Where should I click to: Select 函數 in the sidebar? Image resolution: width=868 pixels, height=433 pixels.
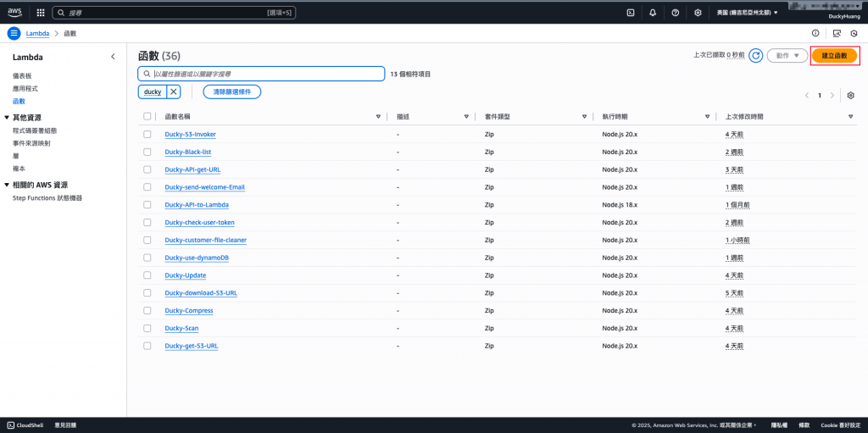click(x=19, y=102)
